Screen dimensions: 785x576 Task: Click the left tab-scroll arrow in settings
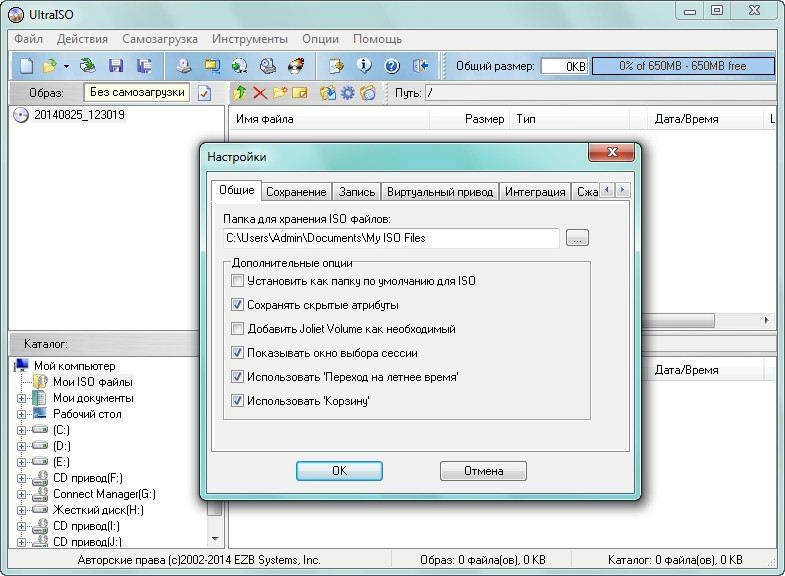coord(607,190)
